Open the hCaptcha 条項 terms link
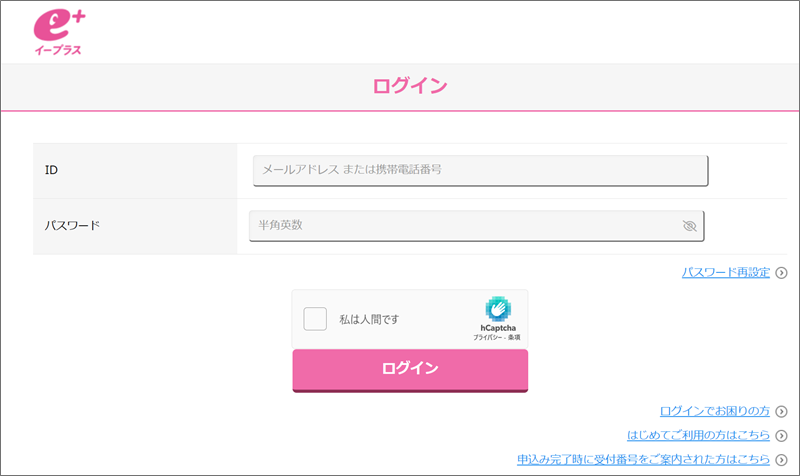Viewport: 800px width, 476px height. click(514, 337)
